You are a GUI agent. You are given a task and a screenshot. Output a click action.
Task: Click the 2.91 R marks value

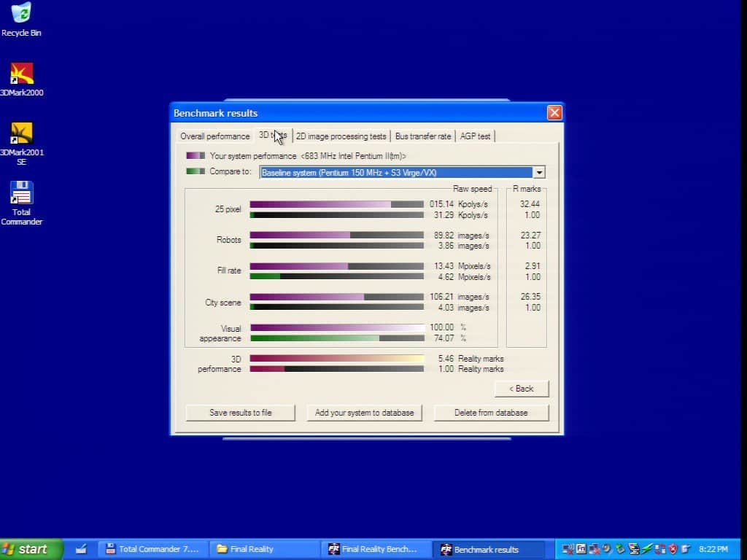[533, 266]
